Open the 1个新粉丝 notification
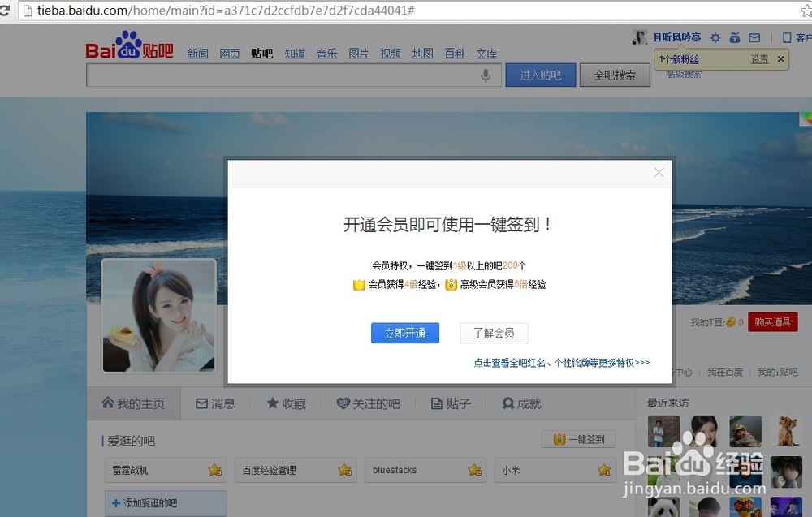Screen dimensions: 812x517 coord(679,59)
